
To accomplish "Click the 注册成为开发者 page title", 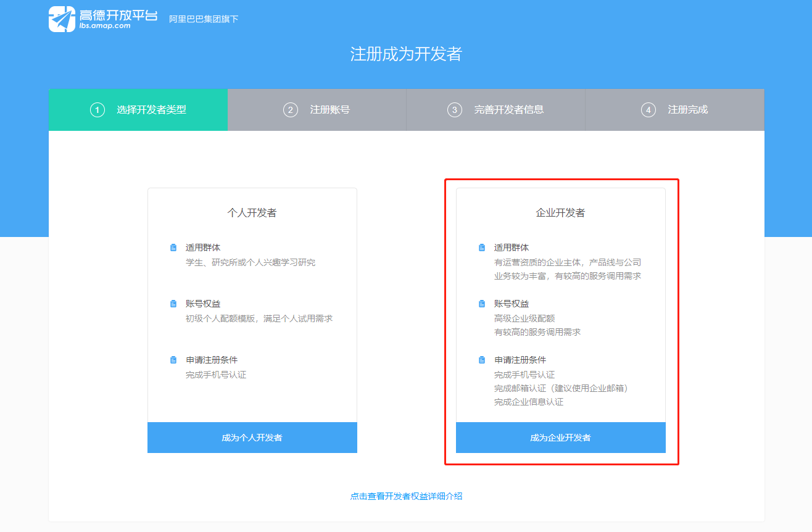I will tap(406, 54).
